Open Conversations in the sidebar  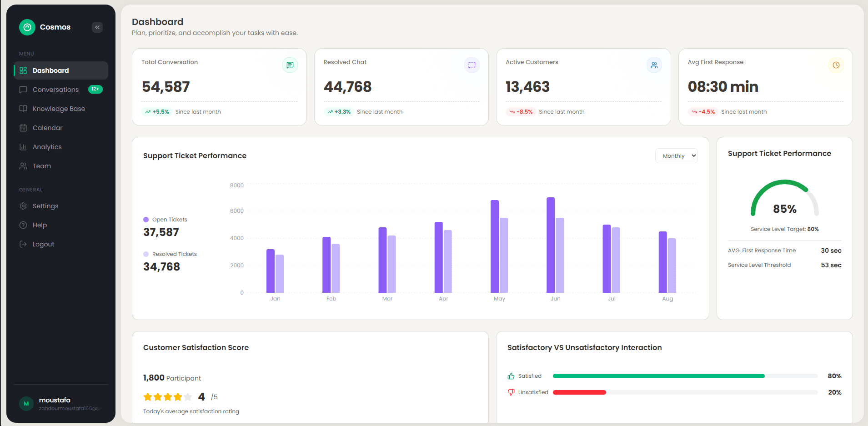[x=55, y=90]
